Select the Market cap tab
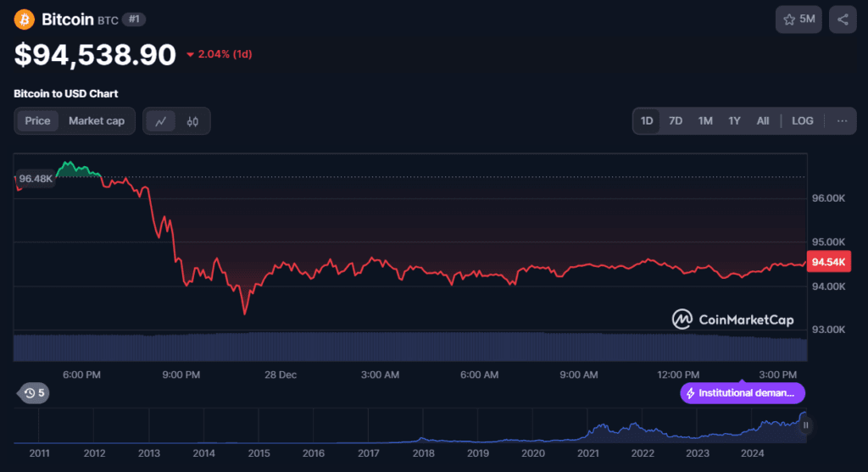The width and height of the screenshot is (868, 472). coord(97,120)
